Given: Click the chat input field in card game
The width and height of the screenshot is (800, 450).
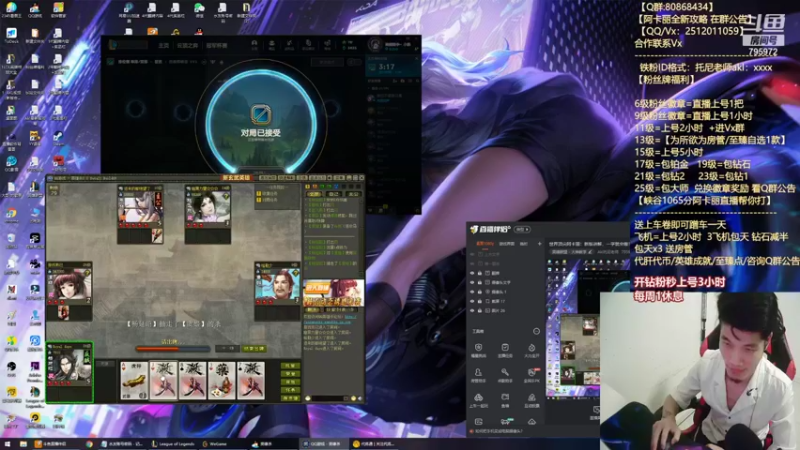Looking at the screenshot, I should (x=327, y=398).
